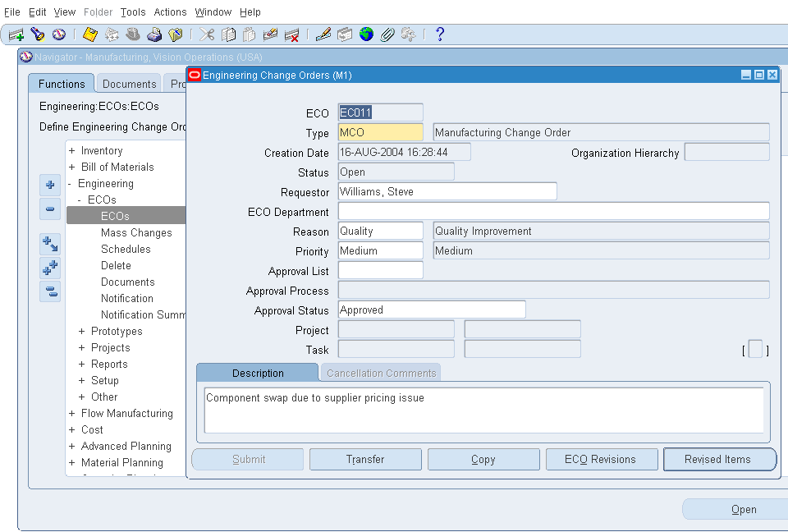The height and width of the screenshot is (532, 788).
Task: Click the blue question mark Help icon
Action: point(441,34)
